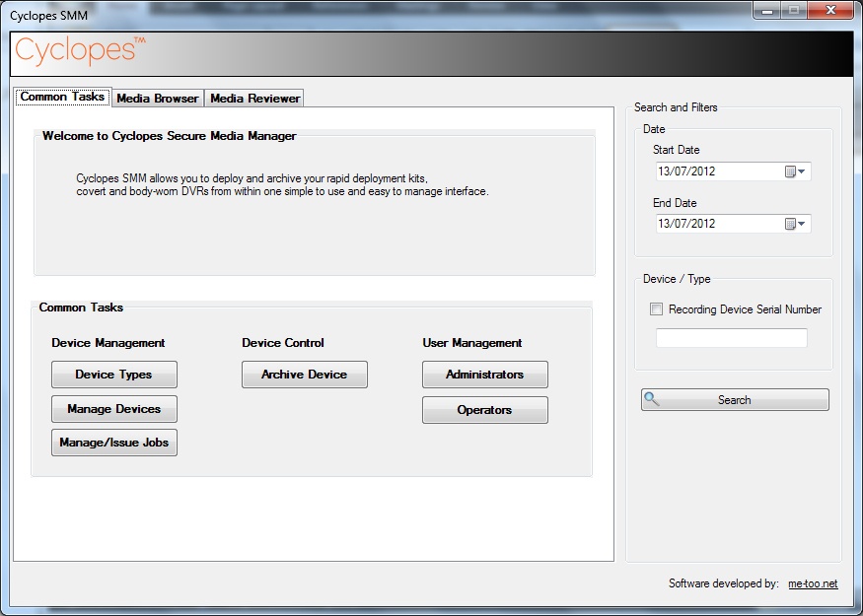
Task: Click the Device Control heading
Action: (283, 343)
